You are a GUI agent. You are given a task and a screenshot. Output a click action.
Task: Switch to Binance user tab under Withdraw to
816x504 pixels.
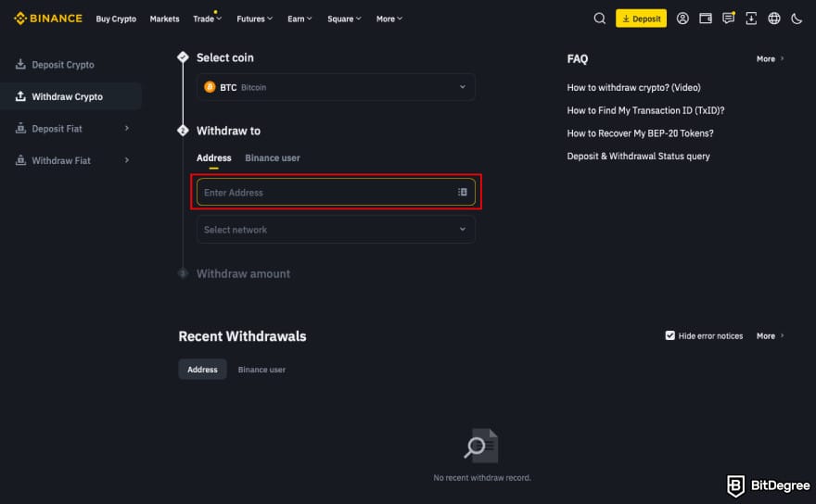click(273, 157)
